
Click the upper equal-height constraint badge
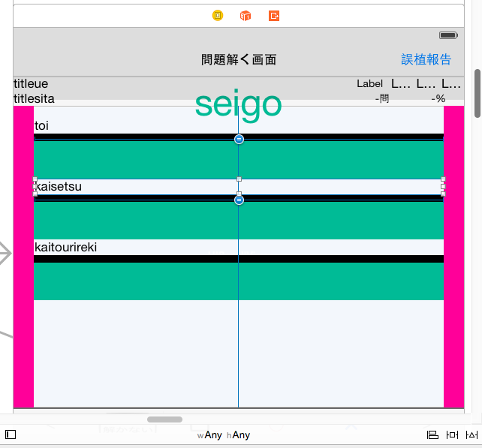click(x=239, y=139)
